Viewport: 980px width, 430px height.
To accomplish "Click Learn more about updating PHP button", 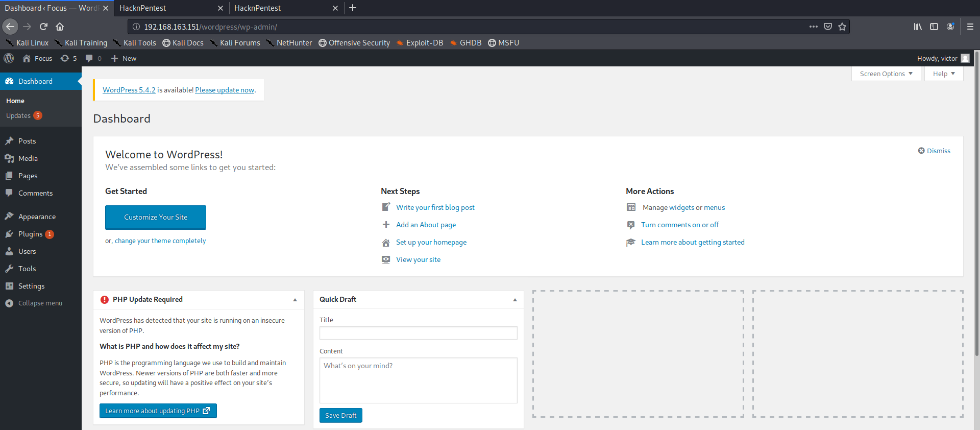I will pyautogui.click(x=158, y=411).
